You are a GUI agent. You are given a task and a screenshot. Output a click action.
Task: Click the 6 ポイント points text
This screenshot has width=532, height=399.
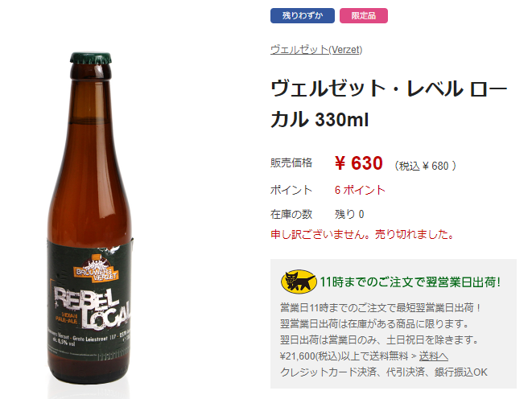[360, 190]
